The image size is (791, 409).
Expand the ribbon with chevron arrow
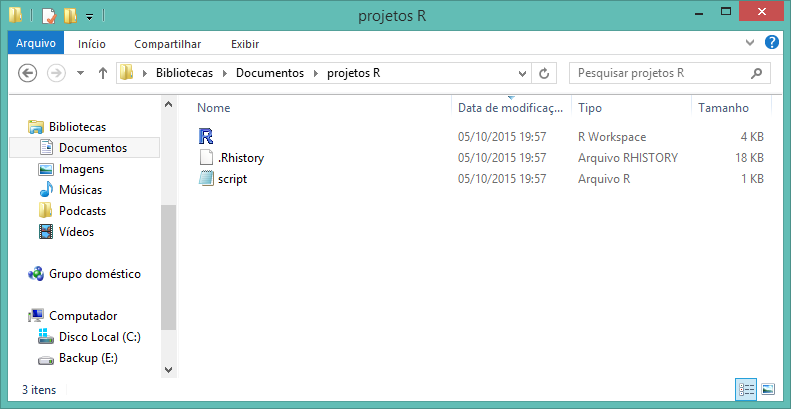click(751, 44)
